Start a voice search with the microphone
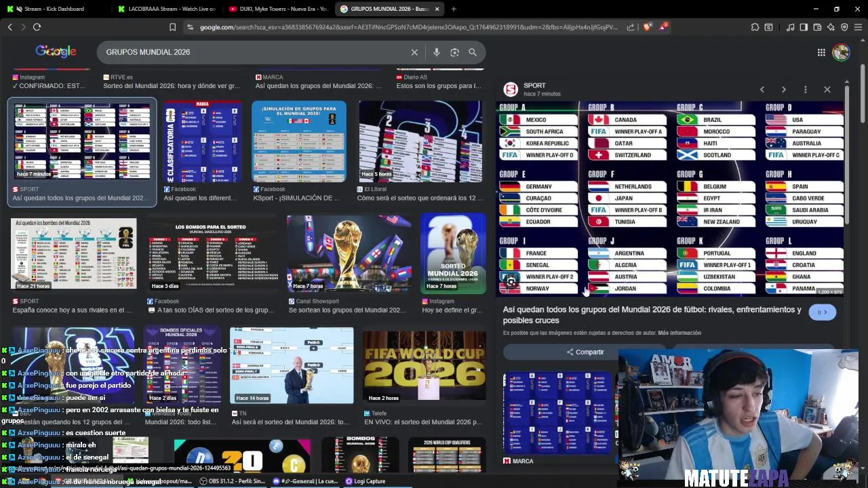Image resolution: width=868 pixels, height=488 pixels. (x=436, y=52)
